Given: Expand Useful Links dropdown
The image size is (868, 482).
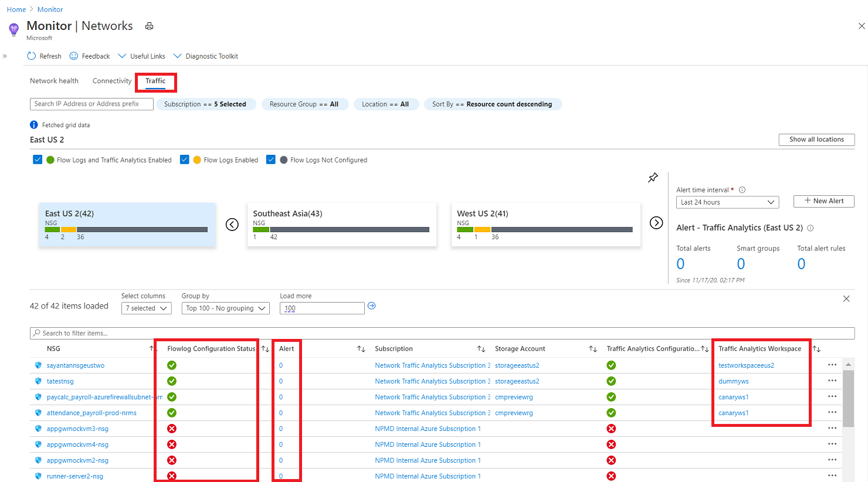Looking at the screenshot, I should (141, 56).
